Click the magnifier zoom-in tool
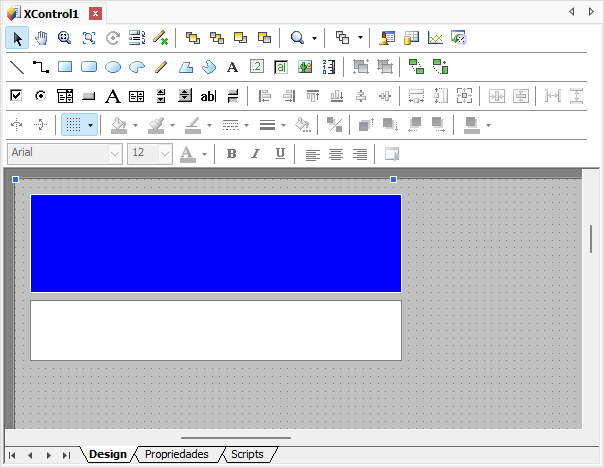This screenshot has width=604, height=468. pos(65,38)
